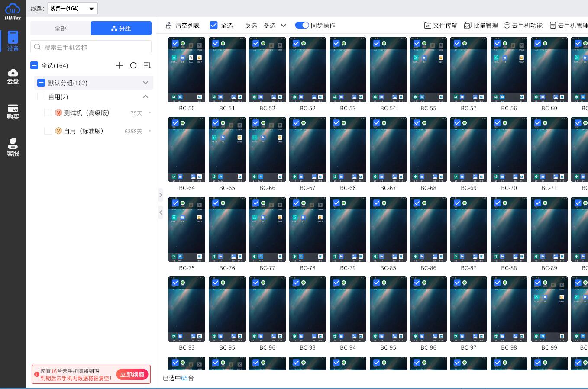588x389 pixels.
Task: Refresh the group list with the refresh icon
Action: [x=133, y=65]
